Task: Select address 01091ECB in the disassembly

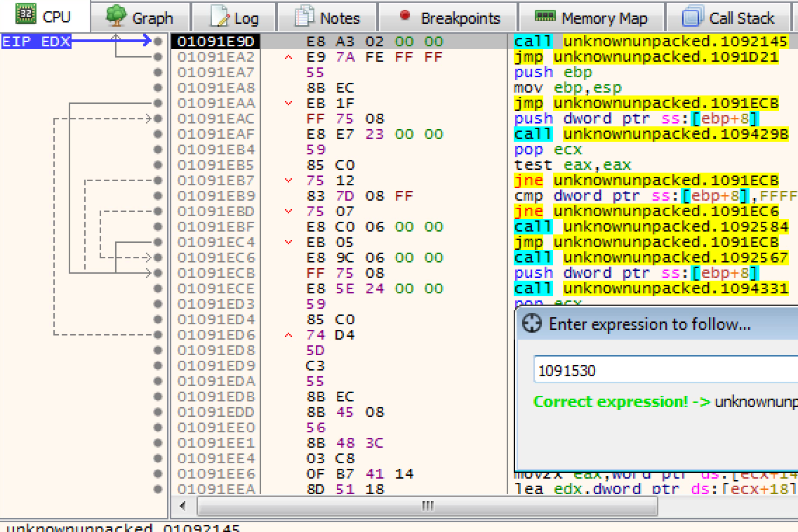Action: 215,273
